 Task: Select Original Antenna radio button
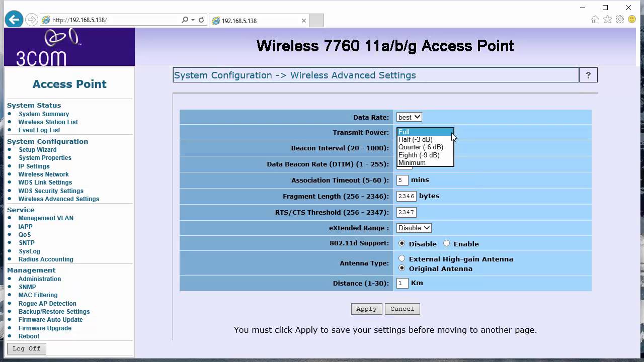point(401,268)
